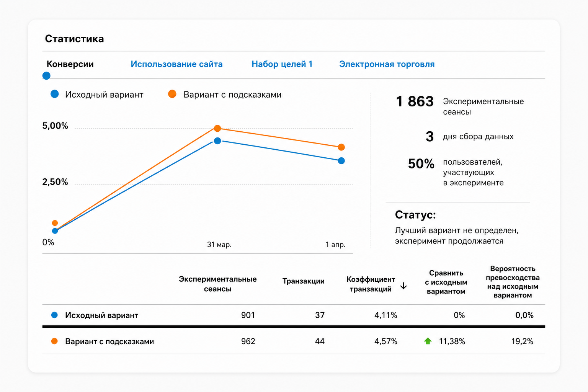The width and height of the screenshot is (588, 392).
Task: Click blue legend dot for Исходный вариант
Action: click(x=55, y=94)
